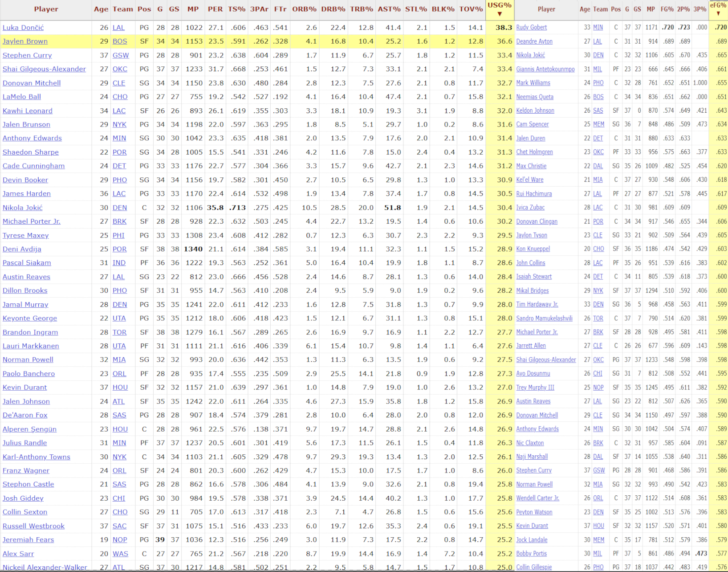Sort by the AST% column
This screenshot has height=572, width=728.
click(389, 9)
